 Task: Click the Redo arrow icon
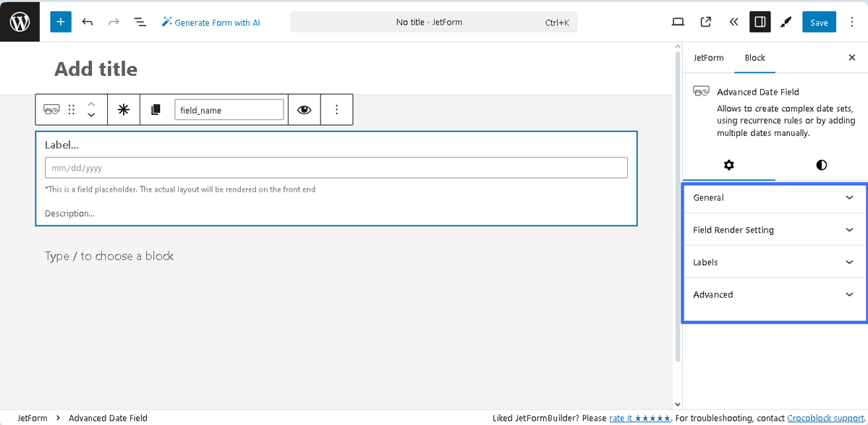pyautogui.click(x=114, y=22)
